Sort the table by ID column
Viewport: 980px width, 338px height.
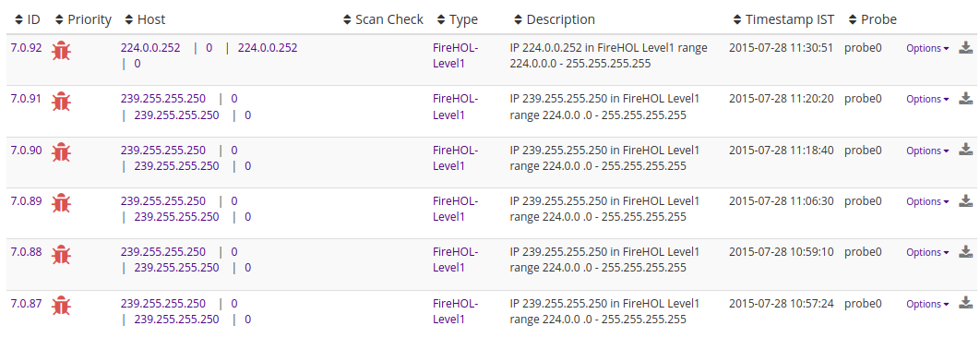coord(27,19)
